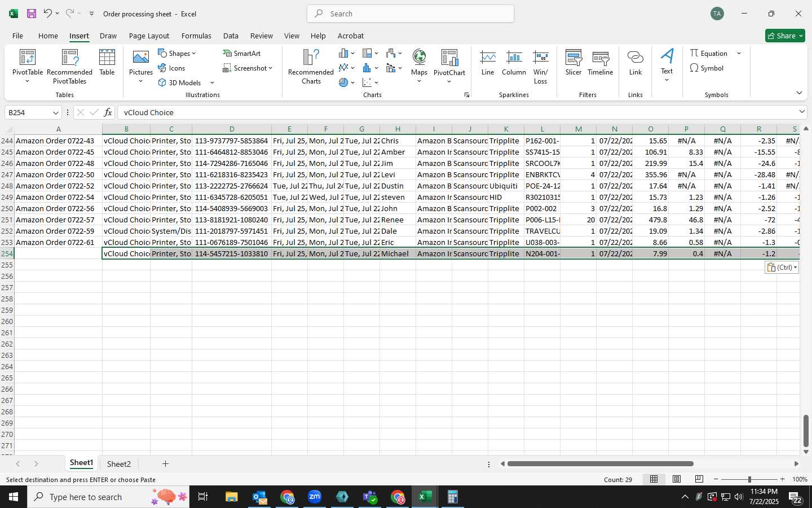Image resolution: width=812 pixels, height=508 pixels.
Task: Click the Search box
Action: [x=411, y=14]
